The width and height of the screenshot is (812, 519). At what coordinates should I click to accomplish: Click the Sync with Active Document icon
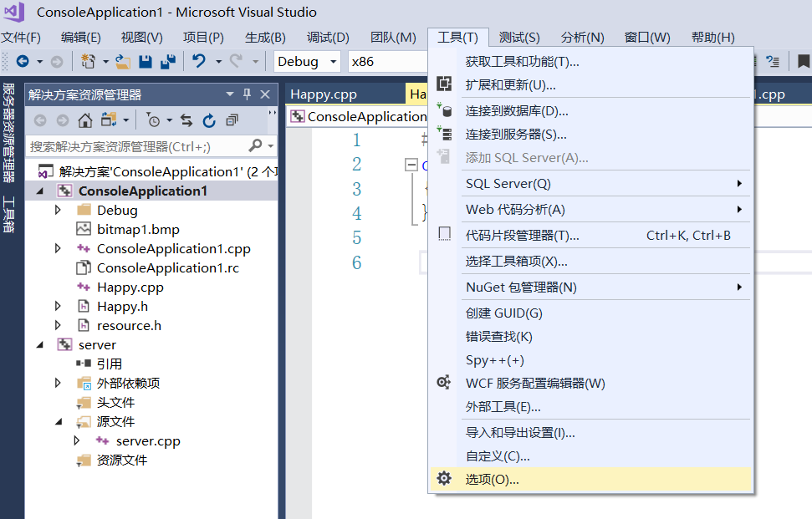click(186, 120)
